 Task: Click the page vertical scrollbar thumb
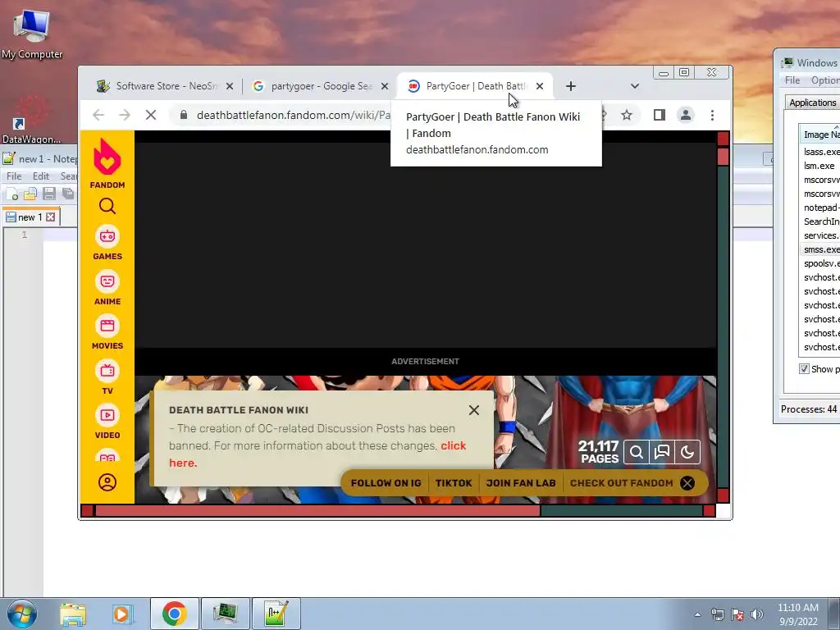pos(723,157)
